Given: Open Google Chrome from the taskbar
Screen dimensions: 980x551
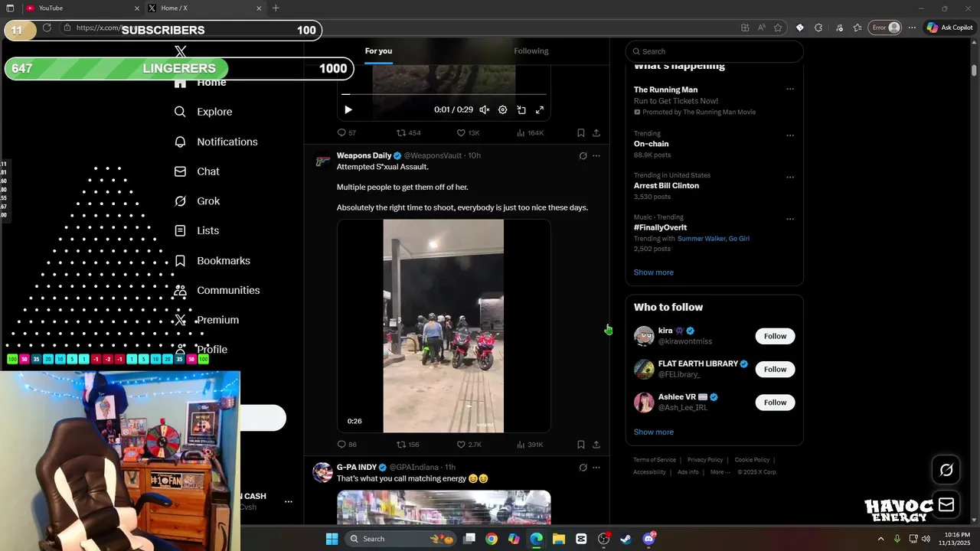Looking at the screenshot, I should pos(492,539).
